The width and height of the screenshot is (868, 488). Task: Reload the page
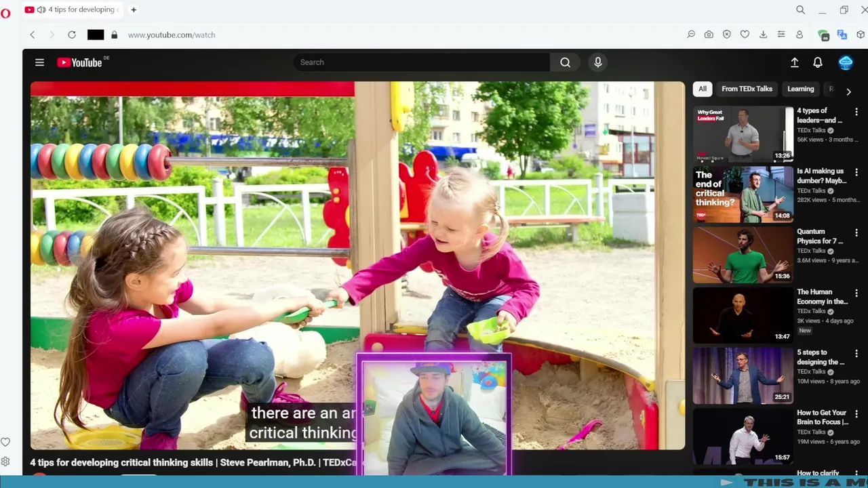[72, 35]
